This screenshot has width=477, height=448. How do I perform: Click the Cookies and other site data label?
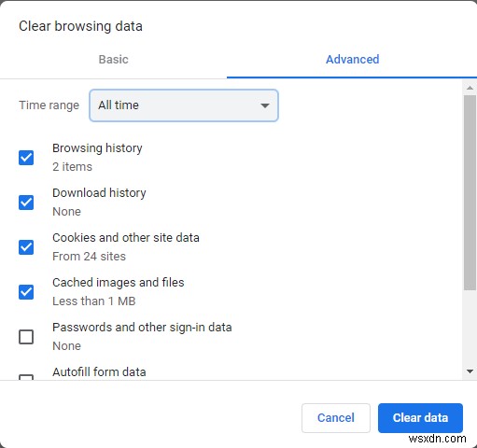126,238
